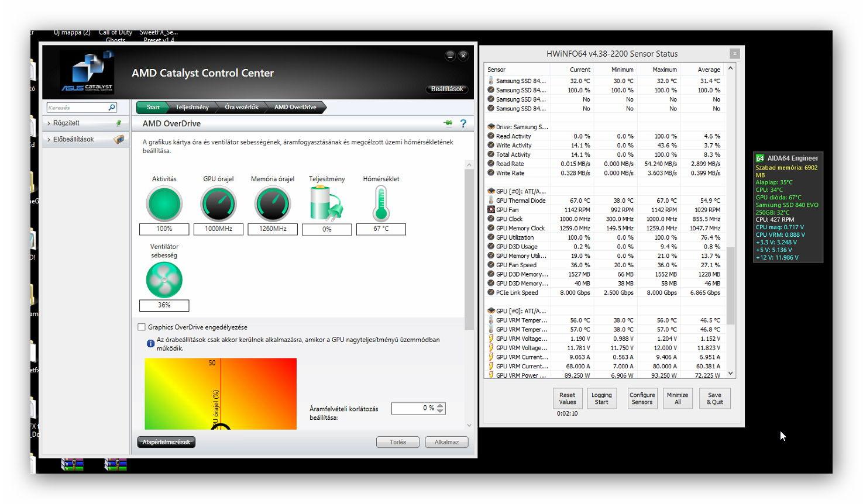Click the Call of Duty Ghosts desktop shortcut
Image resolution: width=863 pixels, height=504 pixels.
click(x=115, y=36)
